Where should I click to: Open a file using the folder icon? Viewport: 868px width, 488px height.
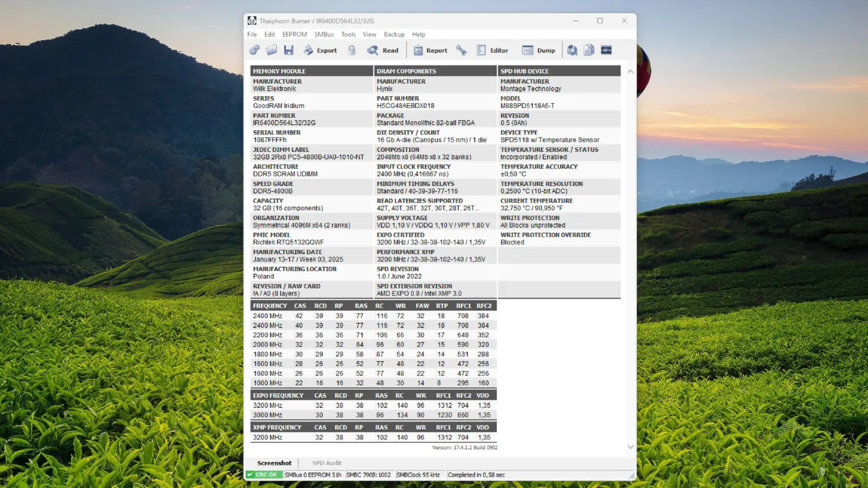(271, 50)
